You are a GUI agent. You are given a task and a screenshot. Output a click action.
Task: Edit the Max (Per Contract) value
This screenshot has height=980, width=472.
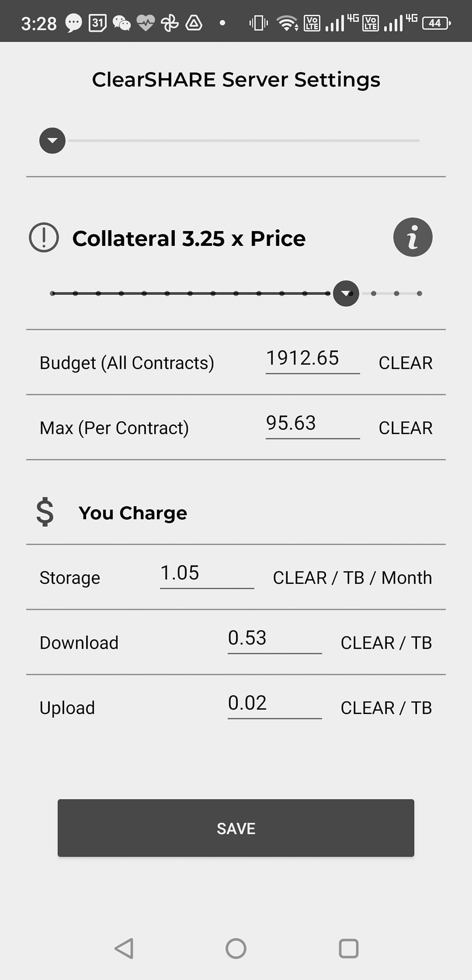[x=312, y=424]
